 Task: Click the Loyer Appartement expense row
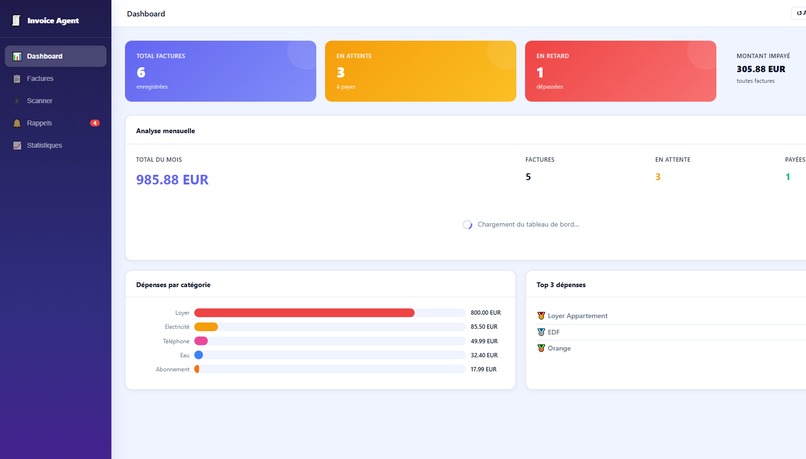click(671, 316)
